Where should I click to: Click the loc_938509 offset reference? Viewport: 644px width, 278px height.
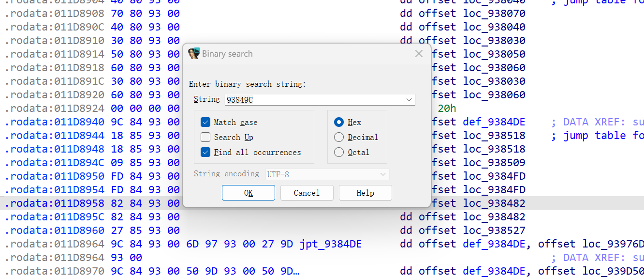(494, 163)
